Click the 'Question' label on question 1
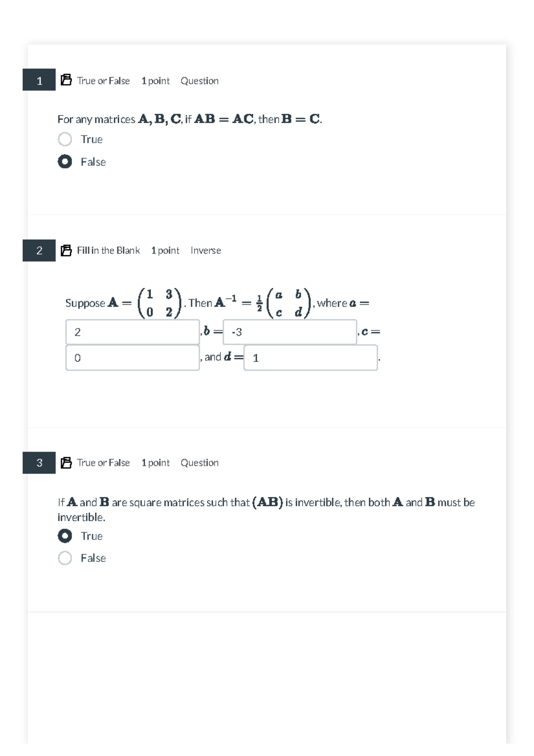This screenshot has height=756, width=534. click(x=199, y=81)
